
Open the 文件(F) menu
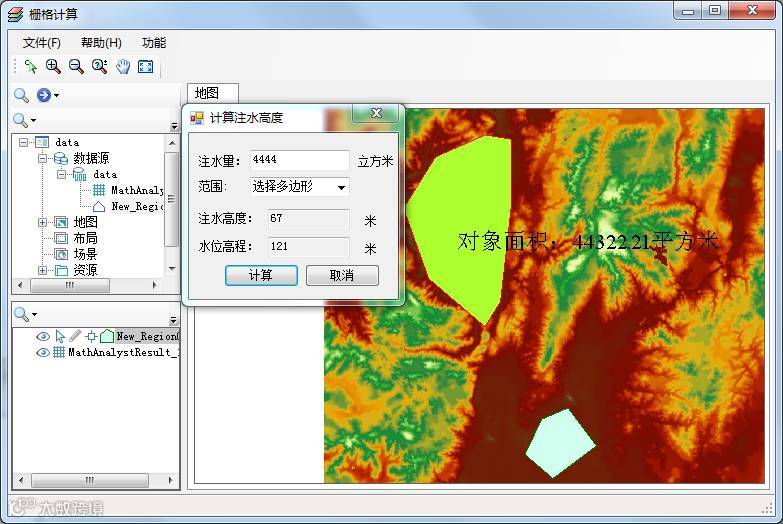click(x=41, y=43)
